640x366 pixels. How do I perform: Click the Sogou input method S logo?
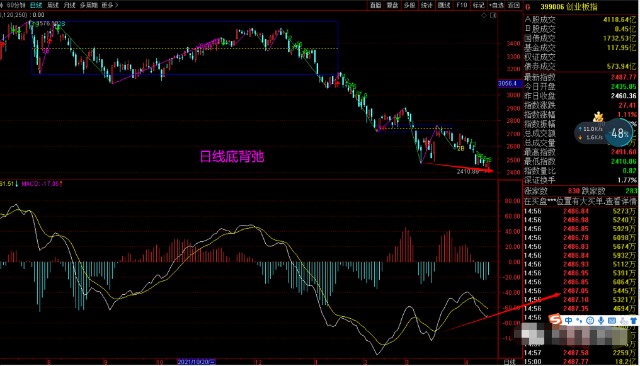(555, 319)
